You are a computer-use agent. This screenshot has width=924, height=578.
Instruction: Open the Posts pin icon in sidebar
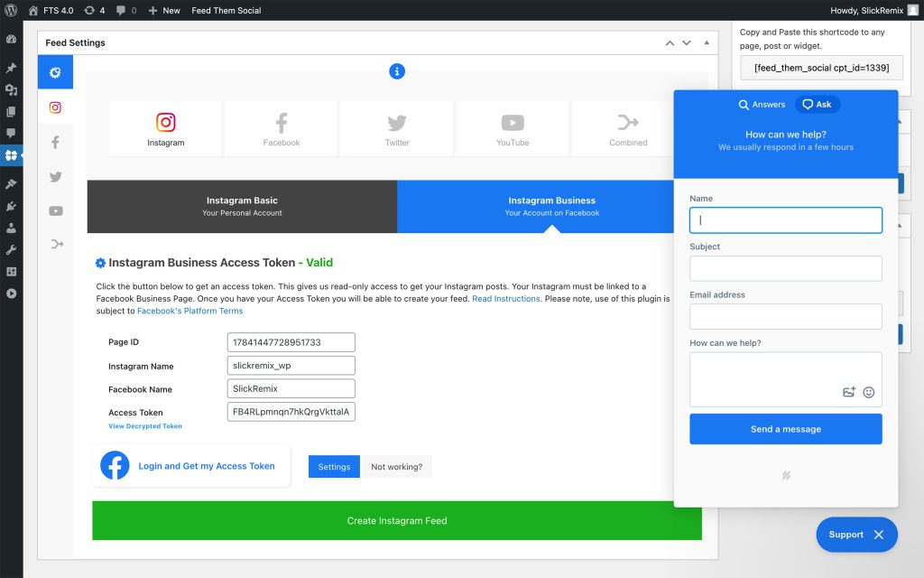(x=11, y=68)
